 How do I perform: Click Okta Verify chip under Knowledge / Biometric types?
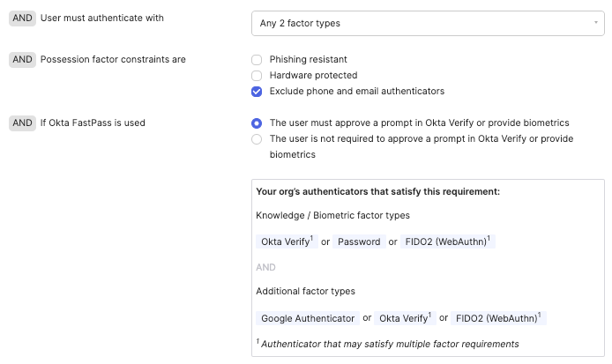(286, 241)
